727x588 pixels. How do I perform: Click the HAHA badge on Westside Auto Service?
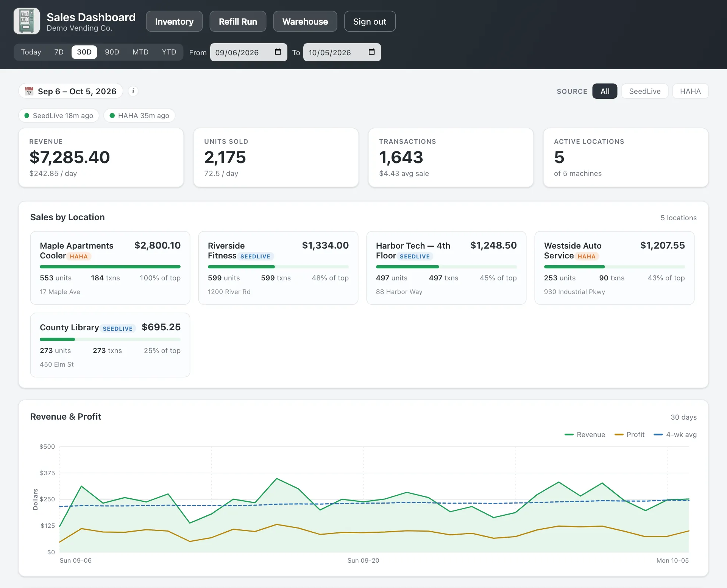[587, 257]
